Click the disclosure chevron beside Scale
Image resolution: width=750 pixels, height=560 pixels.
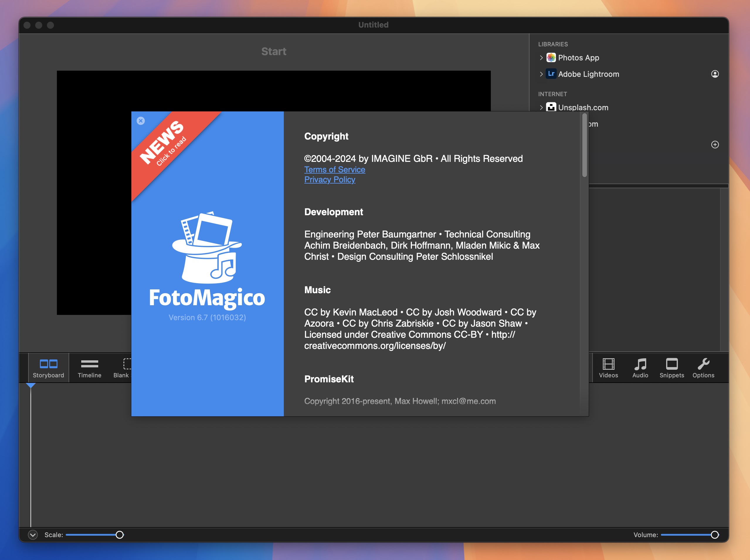click(33, 535)
